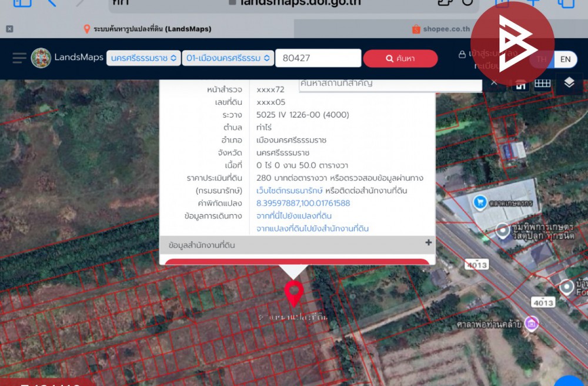Click the purple shrine map marker

point(532,323)
